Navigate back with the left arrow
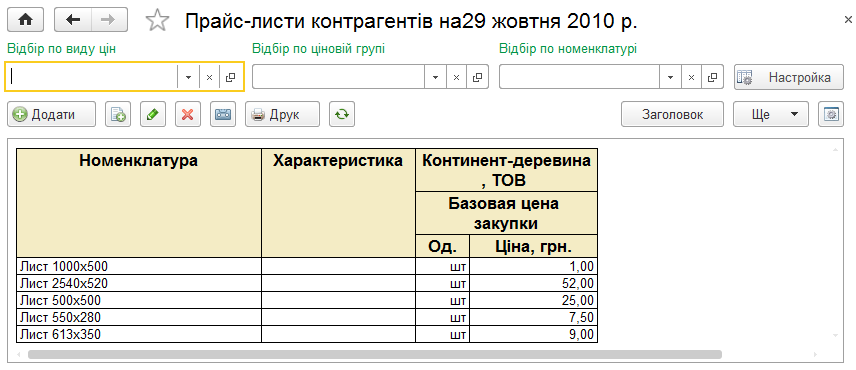 73,20
